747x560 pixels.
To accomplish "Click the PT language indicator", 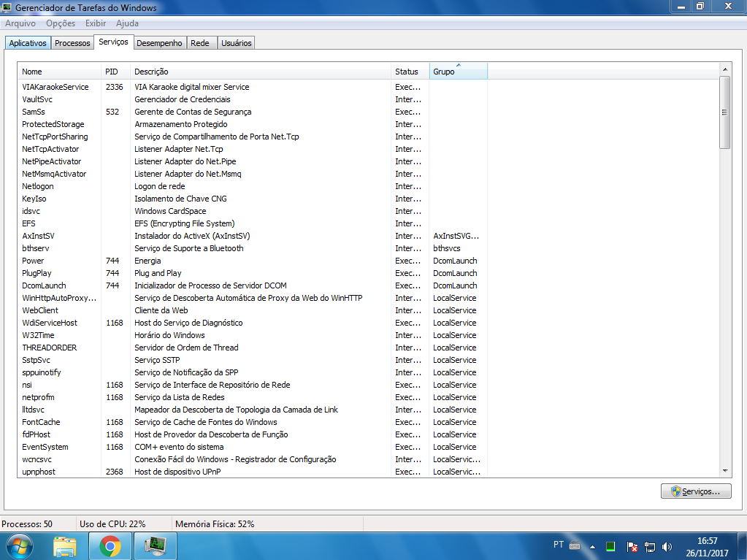I will coord(559,545).
